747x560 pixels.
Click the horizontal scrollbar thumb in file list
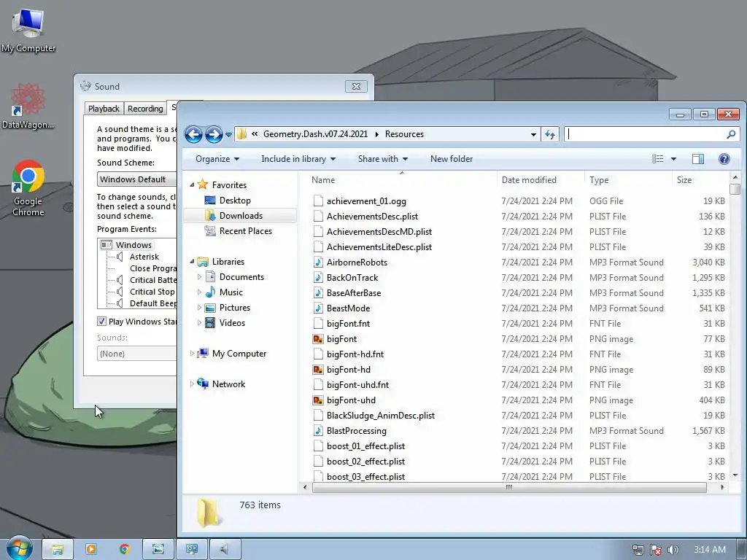tap(509, 488)
